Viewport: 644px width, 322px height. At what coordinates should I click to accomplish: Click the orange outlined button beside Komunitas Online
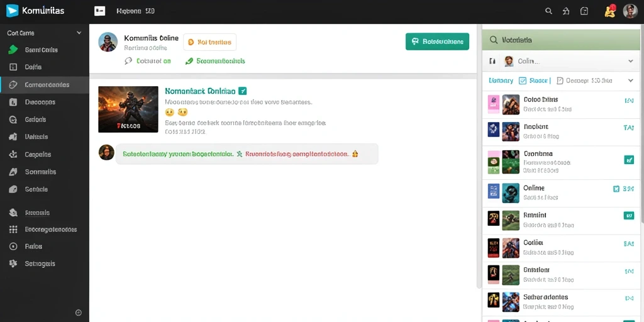209,42
